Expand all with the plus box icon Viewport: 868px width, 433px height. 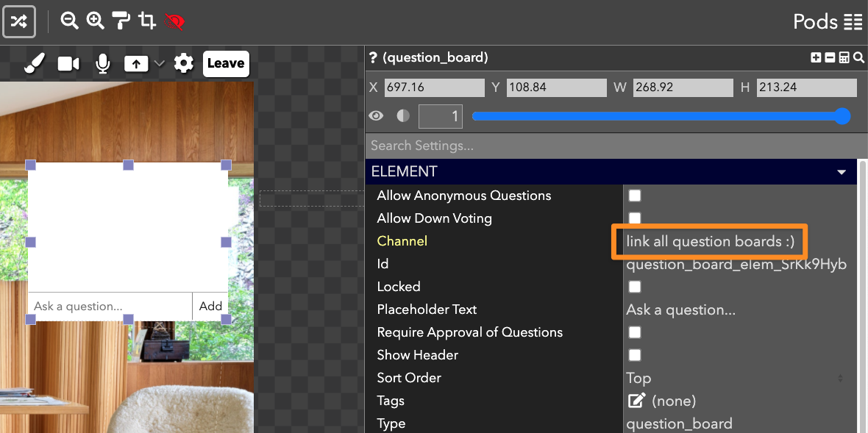816,57
